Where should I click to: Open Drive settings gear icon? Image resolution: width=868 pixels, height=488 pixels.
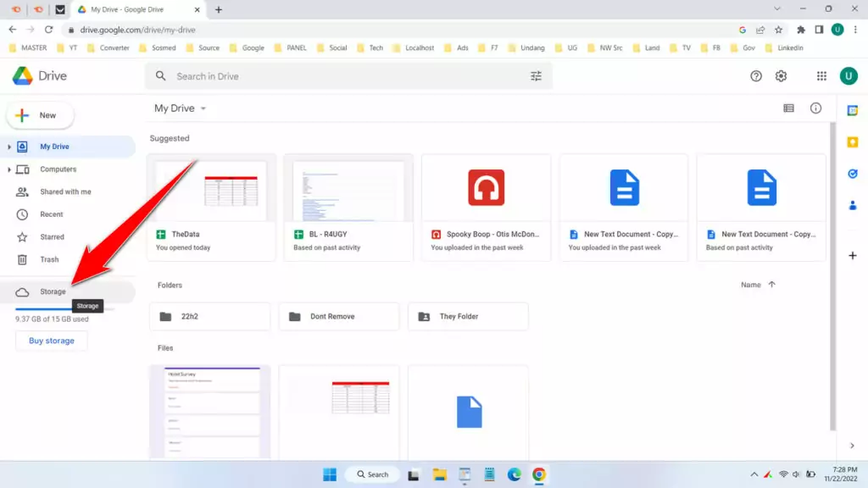781,76
